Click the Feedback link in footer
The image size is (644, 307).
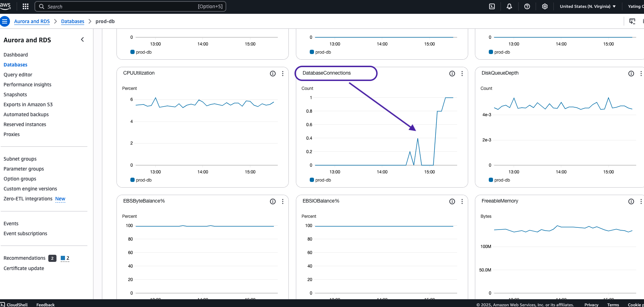point(45,305)
